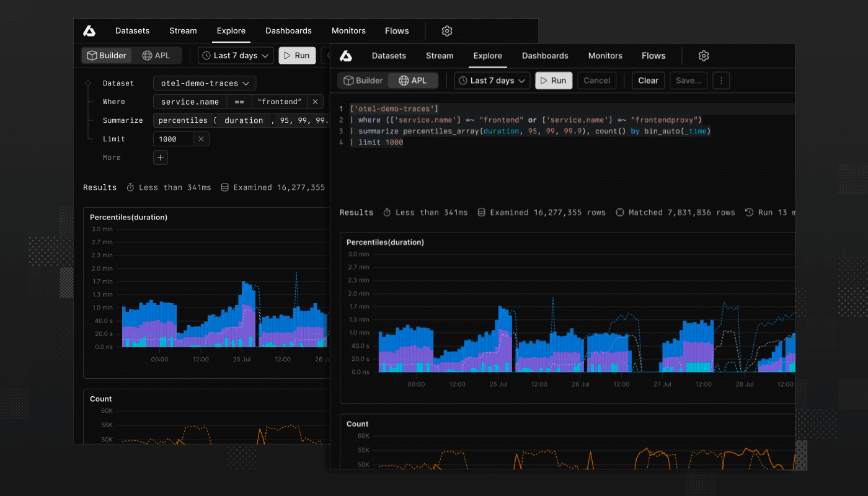Click the Axiom logo in the front window

point(347,55)
